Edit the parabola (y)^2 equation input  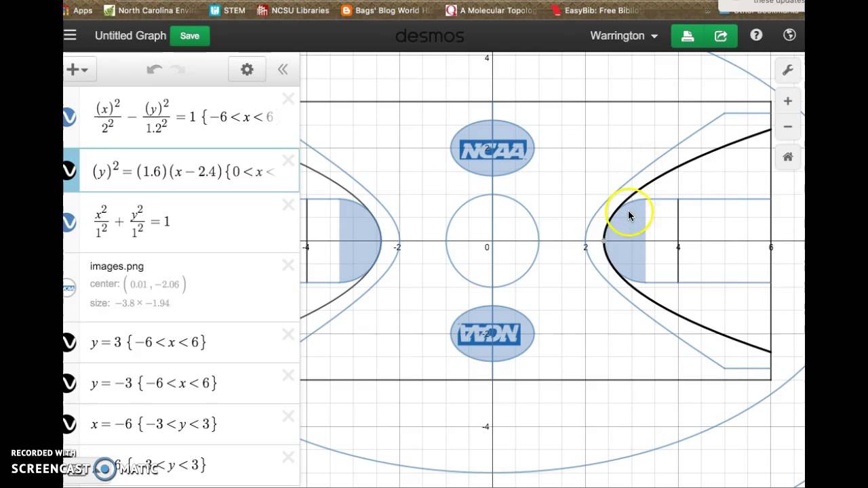click(x=184, y=171)
